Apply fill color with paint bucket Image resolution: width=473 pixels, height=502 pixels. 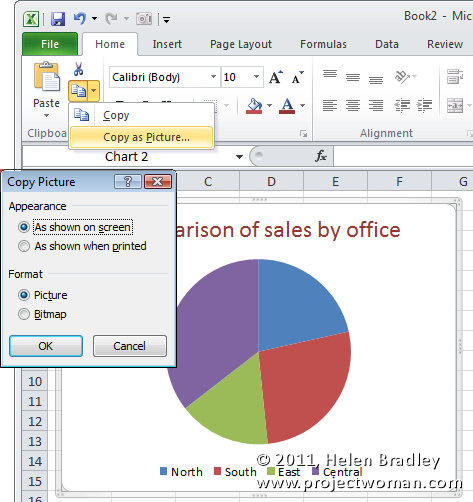tap(254, 106)
